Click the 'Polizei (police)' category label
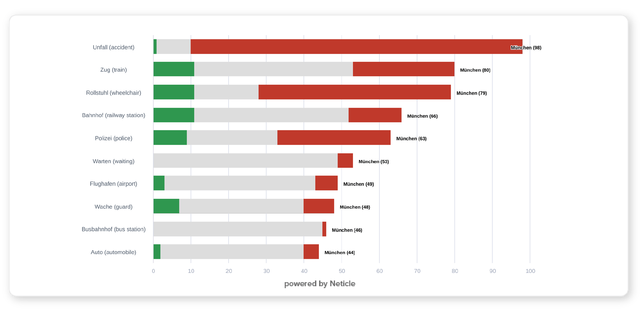This screenshot has width=644, height=314. pyautogui.click(x=113, y=138)
